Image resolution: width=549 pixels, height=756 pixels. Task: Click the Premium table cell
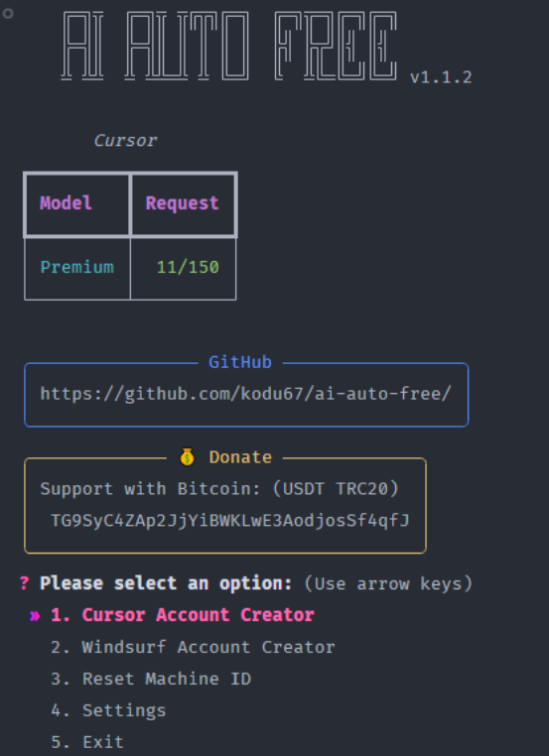(x=77, y=267)
